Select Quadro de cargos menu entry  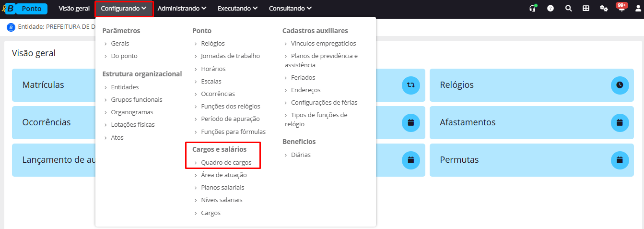[x=226, y=162]
